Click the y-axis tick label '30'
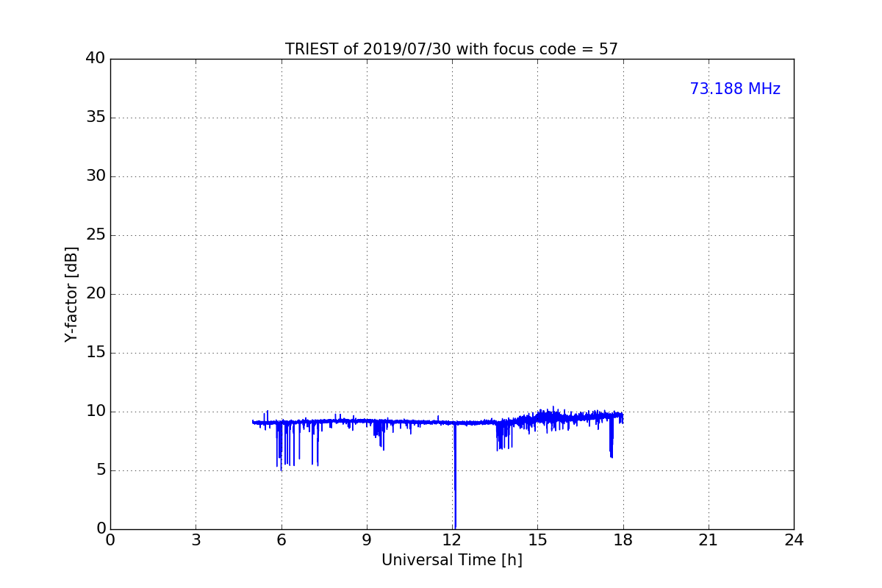This screenshot has width=882, height=588. pos(96,176)
